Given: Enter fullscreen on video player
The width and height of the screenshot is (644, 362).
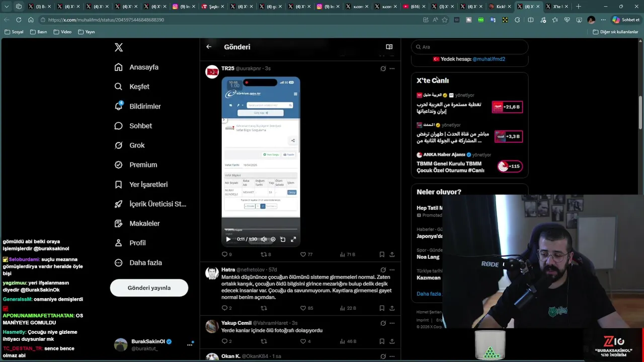Looking at the screenshot, I should pos(293,239).
